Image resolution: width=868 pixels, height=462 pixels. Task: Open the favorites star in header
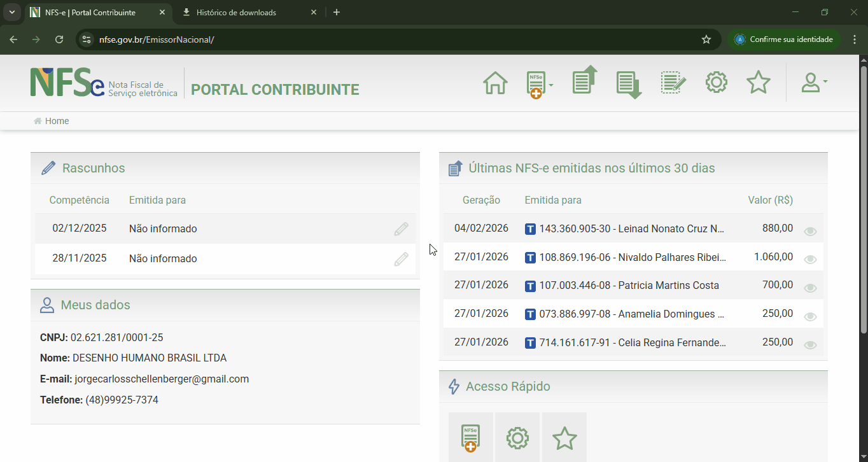pyautogui.click(x=758, y=83)
